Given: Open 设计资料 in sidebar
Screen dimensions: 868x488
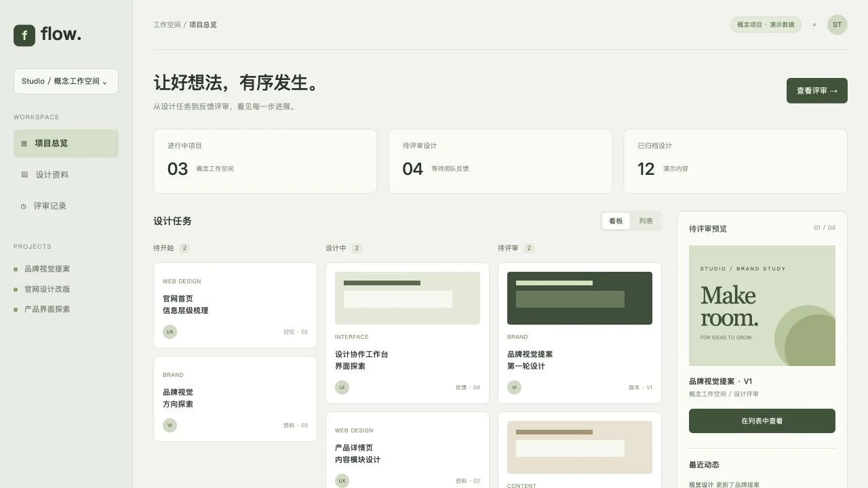Looking at the screenshot, I should (66, 175).
